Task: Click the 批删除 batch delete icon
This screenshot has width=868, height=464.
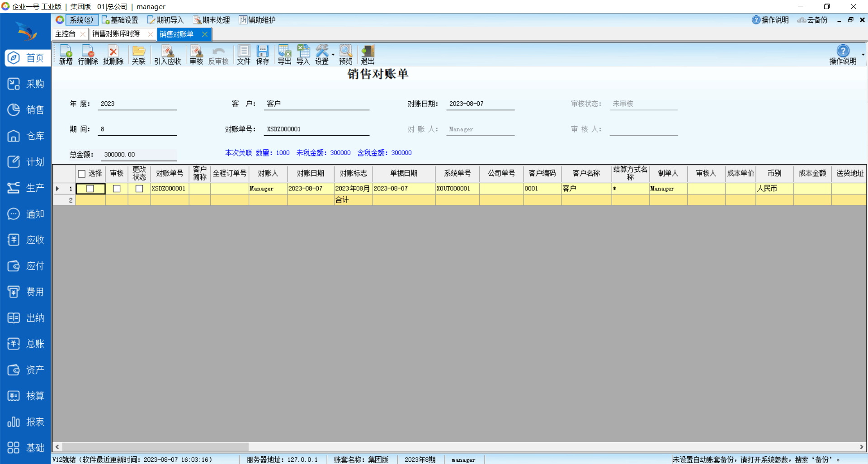Action: click(113, 55)
